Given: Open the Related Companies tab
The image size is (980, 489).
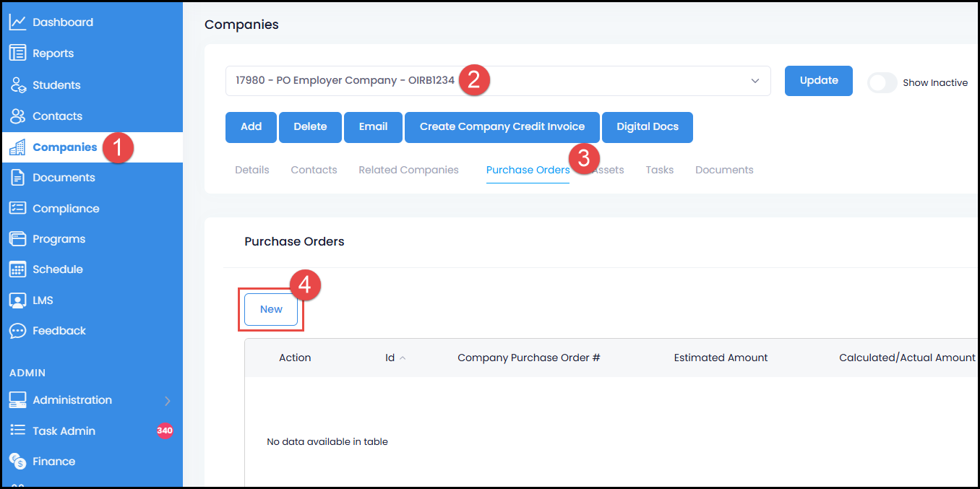Looking at the screenshot, I should 408,170.
